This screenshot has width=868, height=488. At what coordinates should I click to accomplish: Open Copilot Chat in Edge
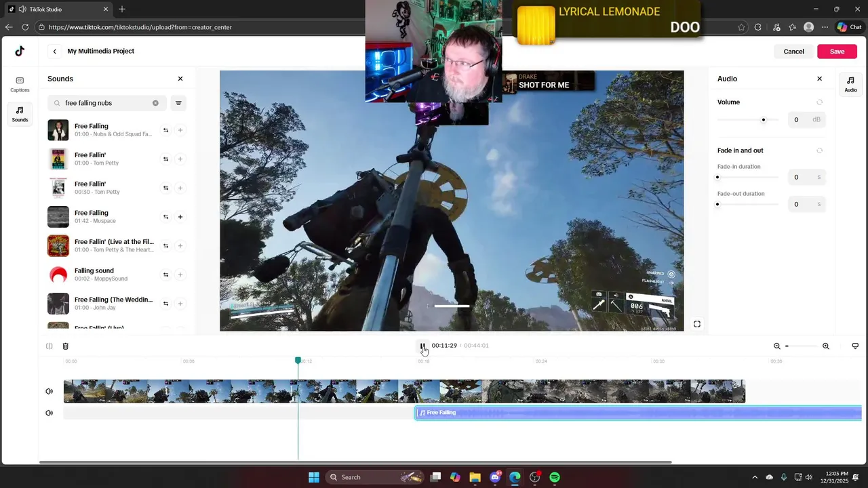850,27
